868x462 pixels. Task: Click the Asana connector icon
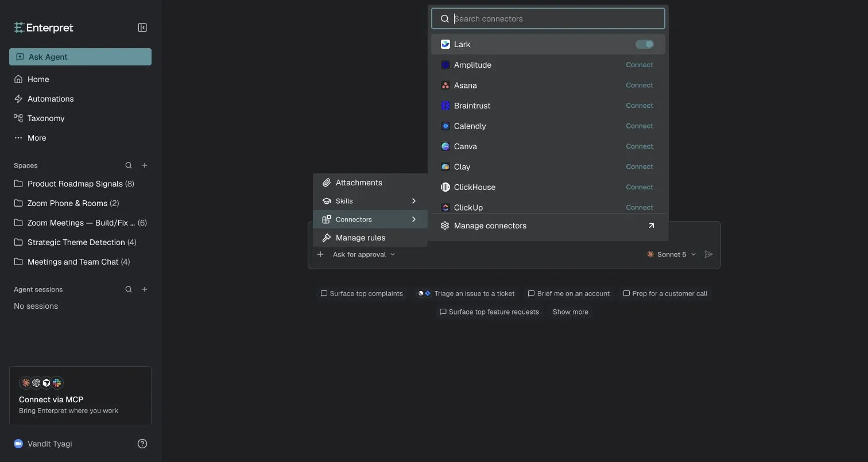tap(445, 85)
